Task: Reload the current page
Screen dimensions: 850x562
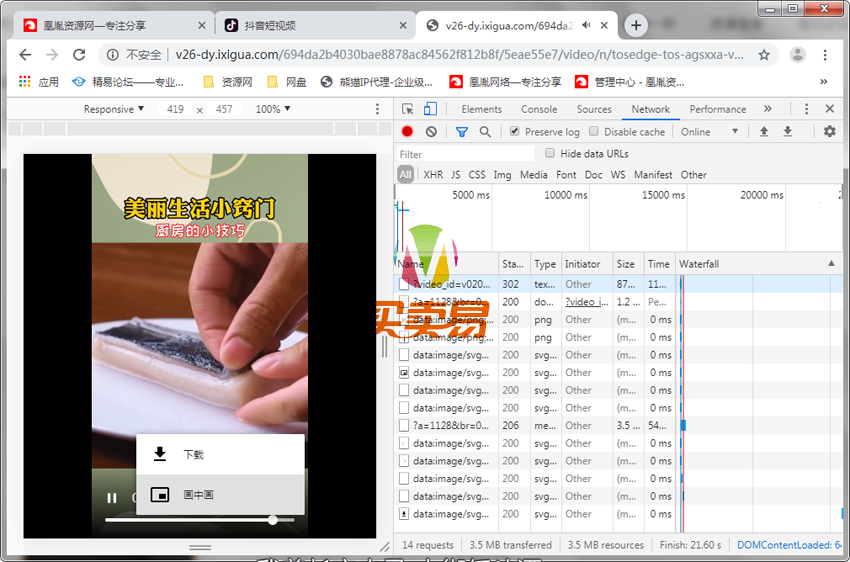Action: pyautogui.click(x=79, y=55)
